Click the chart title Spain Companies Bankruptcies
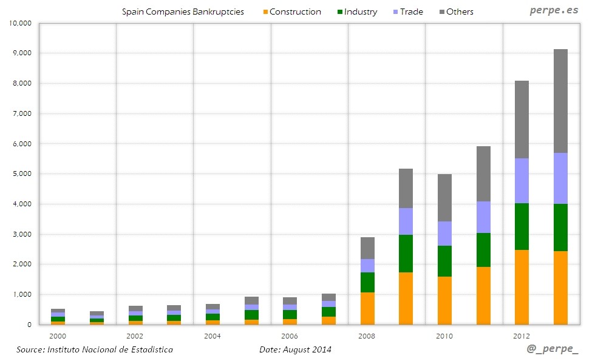This screenshot has width=595, height=364. coord(183,11)
